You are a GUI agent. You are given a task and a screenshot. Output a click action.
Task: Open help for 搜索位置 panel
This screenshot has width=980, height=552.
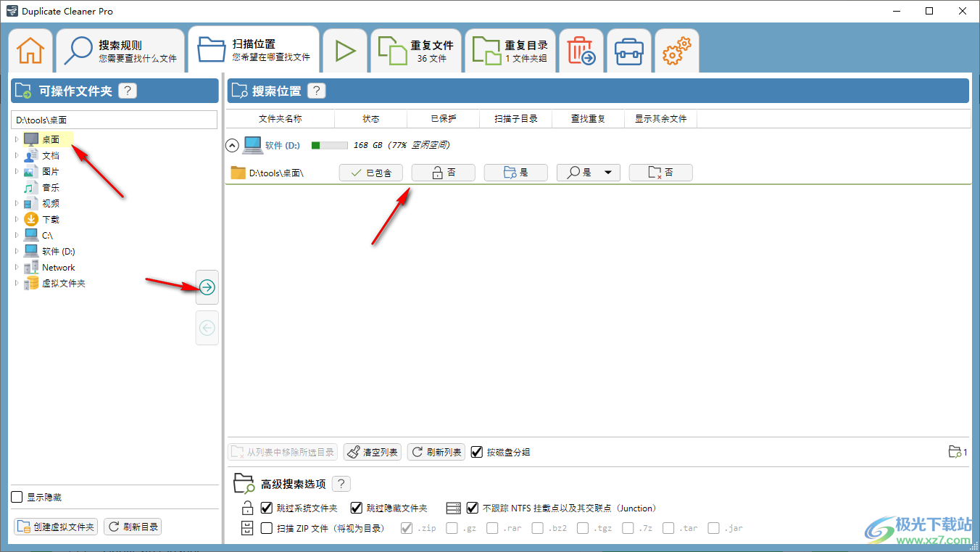(x=317, y=91)
